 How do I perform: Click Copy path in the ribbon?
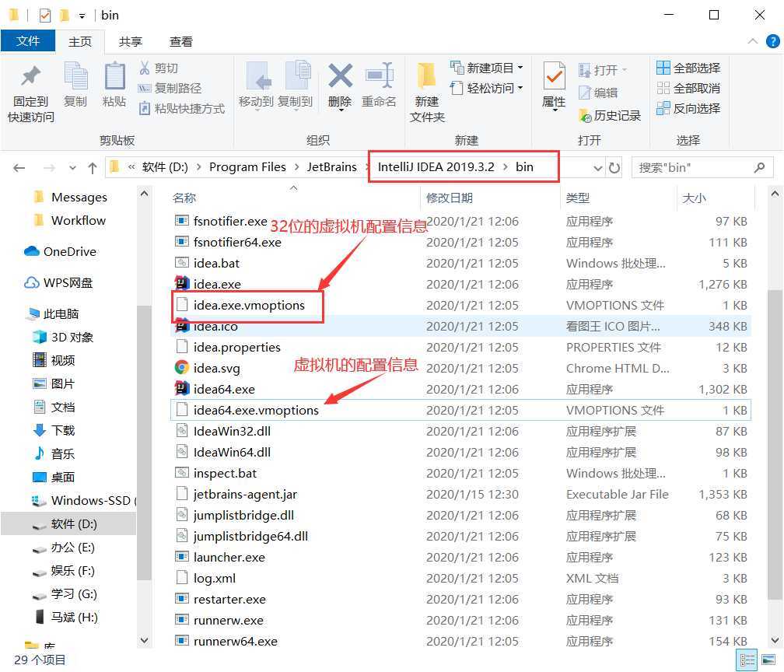pos(170,89)
